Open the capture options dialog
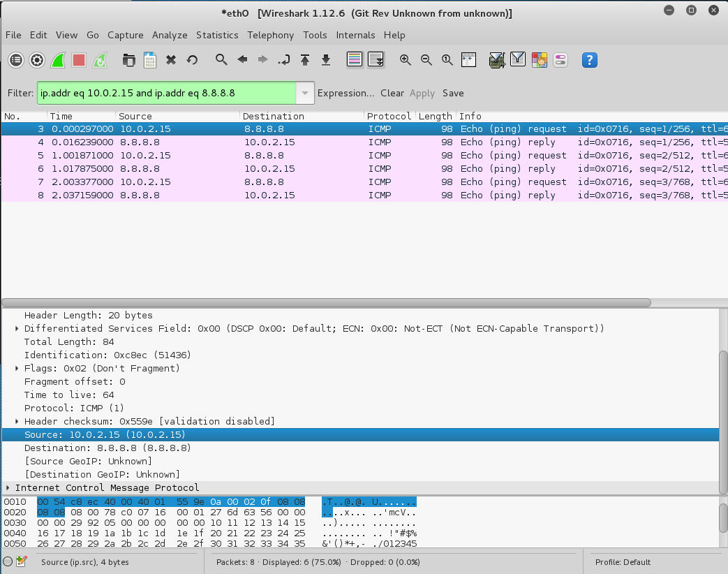 tap(36, 60)
